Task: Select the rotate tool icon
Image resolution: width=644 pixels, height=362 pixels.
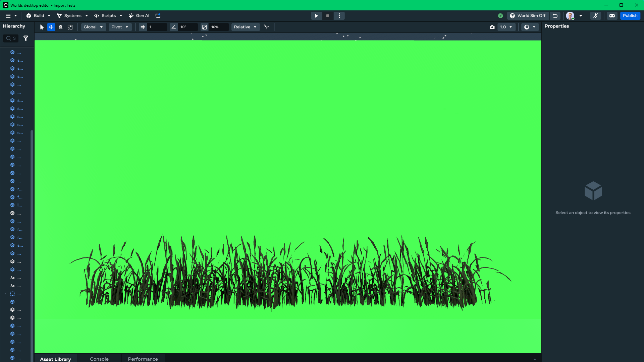Action: click(x=61, y=27)
